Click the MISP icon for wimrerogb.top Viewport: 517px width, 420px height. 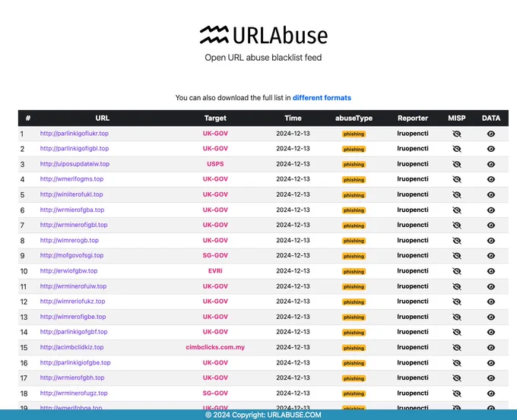[457, 241]
